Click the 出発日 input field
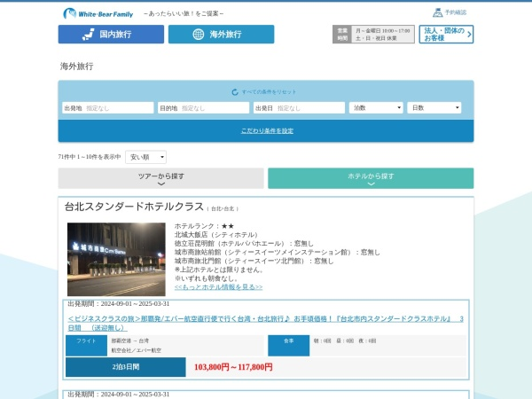The image size is (532, 399). click(x=300, y=108)
